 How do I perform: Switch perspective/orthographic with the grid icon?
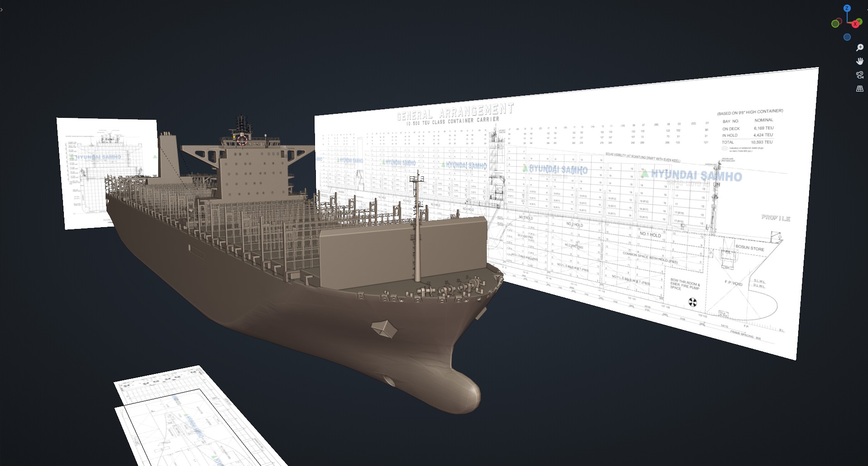coord(859,89)
